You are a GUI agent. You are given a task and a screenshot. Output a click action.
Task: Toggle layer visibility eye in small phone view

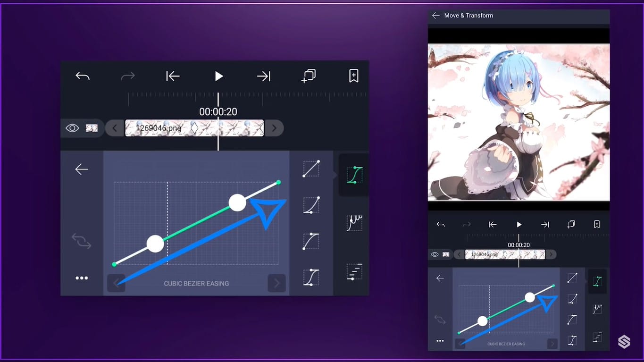point(435,254)
